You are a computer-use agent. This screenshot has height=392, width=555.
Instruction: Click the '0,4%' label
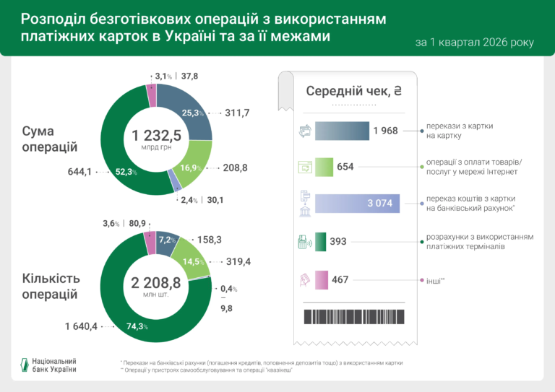click(228, 289)
